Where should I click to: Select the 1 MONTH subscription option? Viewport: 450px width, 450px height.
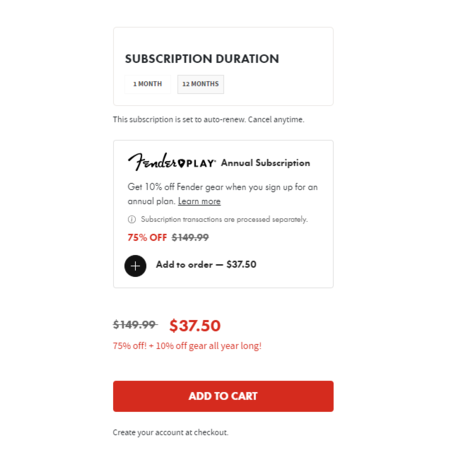coord(147,84)
